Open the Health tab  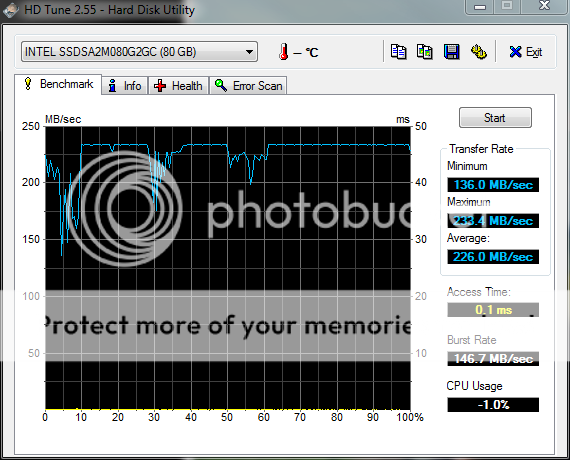point(178,86)
